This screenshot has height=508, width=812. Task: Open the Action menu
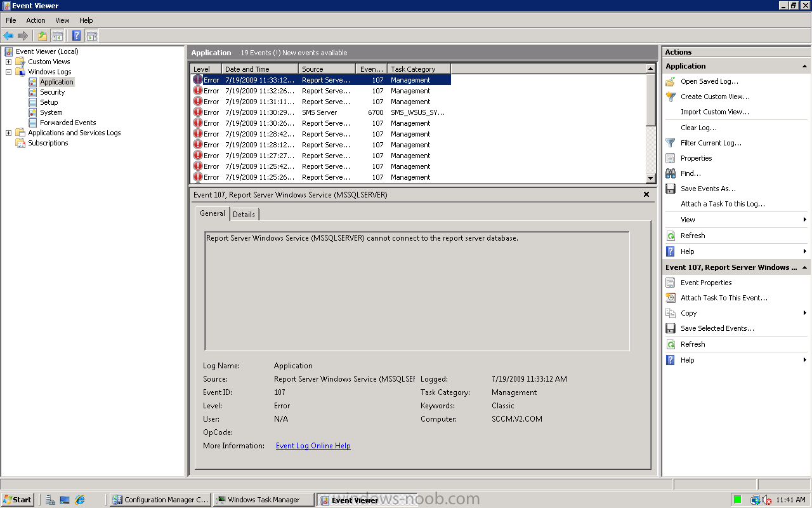point(36,20)
